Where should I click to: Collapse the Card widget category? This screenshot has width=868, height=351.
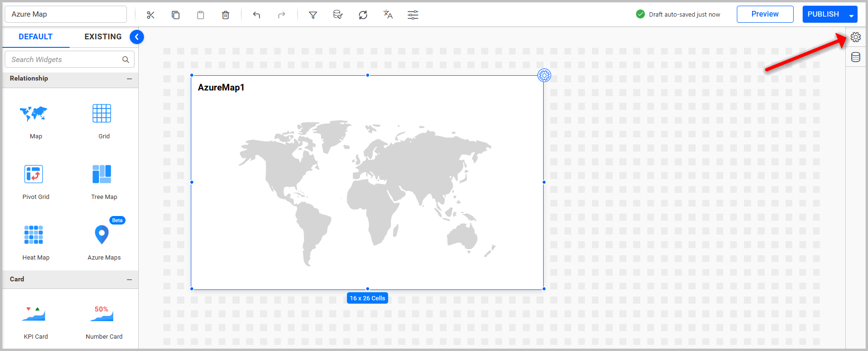tap(129, 279)
